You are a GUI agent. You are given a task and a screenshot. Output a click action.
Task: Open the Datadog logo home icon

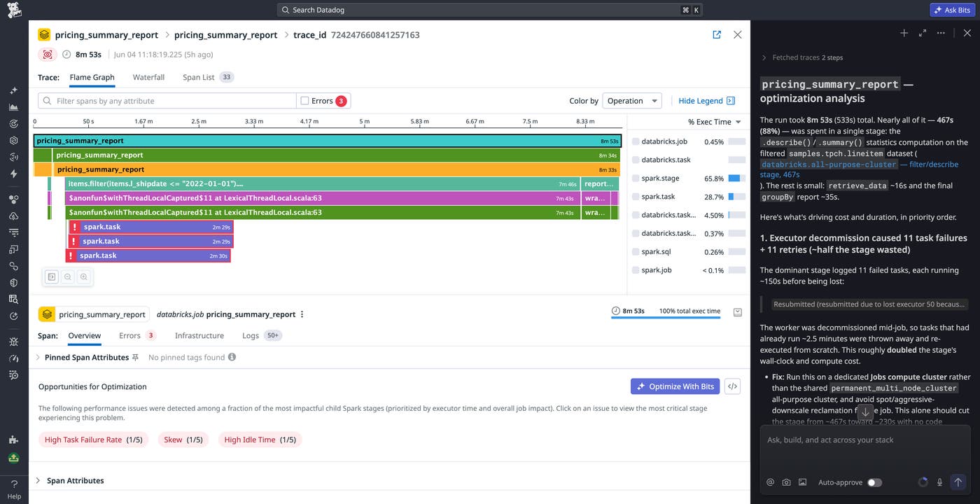tap(14, 10)
